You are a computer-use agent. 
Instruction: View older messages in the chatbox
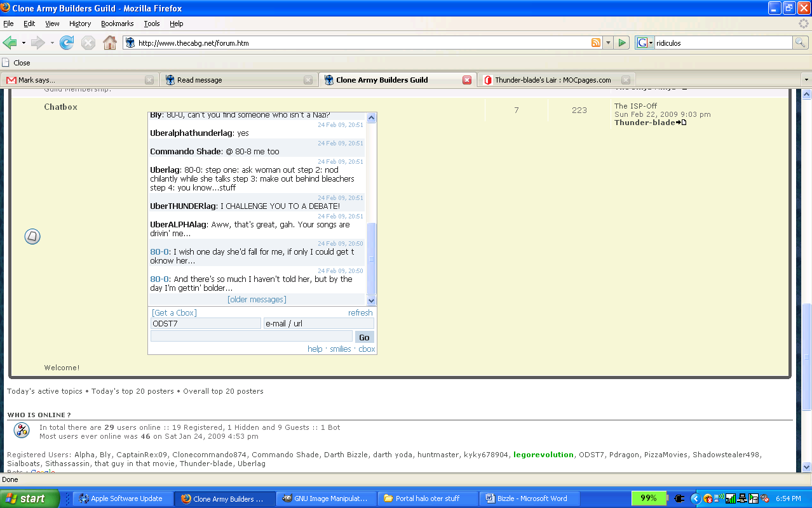[x=256, y=298]
